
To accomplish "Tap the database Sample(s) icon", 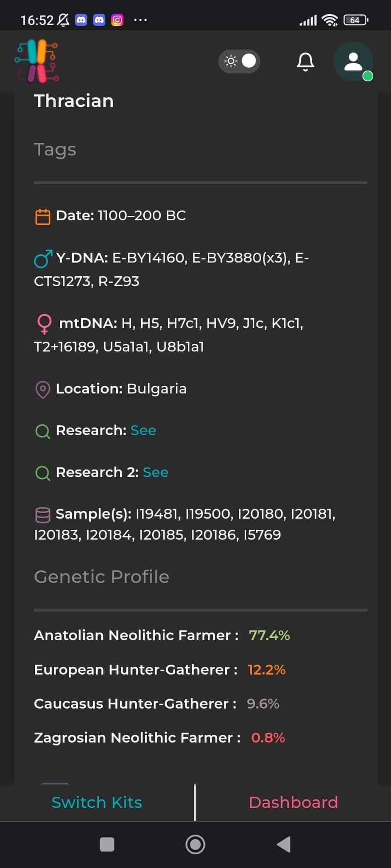I will pos(42,515).
